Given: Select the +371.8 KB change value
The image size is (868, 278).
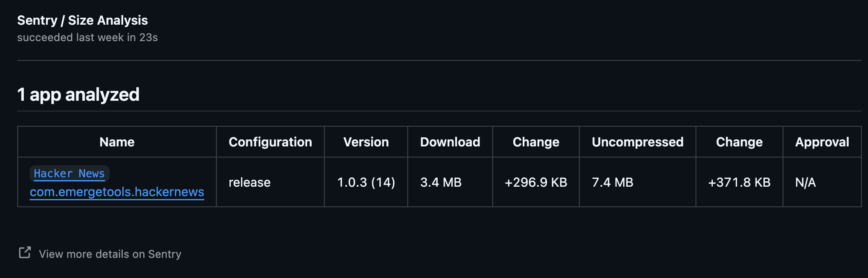Looking at the screenshot, I should coord(739,182).
